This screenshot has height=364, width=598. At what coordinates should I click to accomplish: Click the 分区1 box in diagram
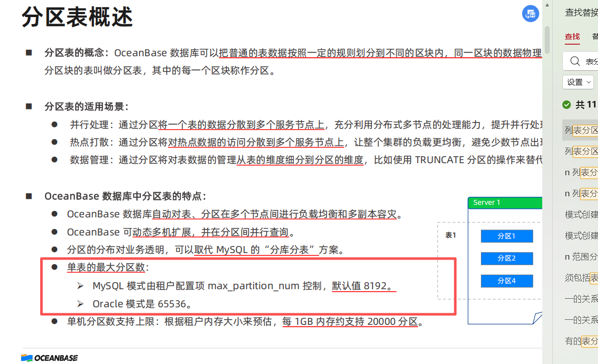507,236
